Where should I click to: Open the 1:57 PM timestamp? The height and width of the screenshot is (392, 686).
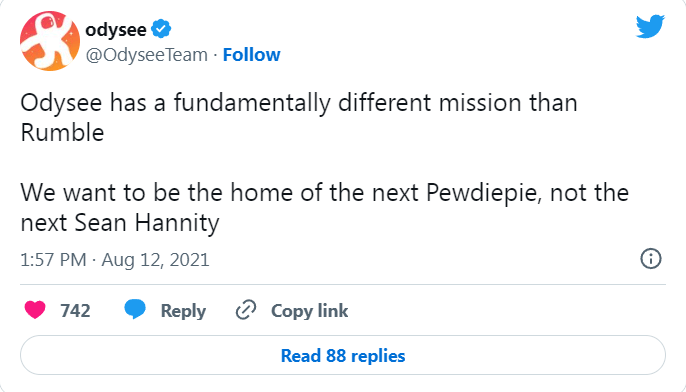[53, 259]
